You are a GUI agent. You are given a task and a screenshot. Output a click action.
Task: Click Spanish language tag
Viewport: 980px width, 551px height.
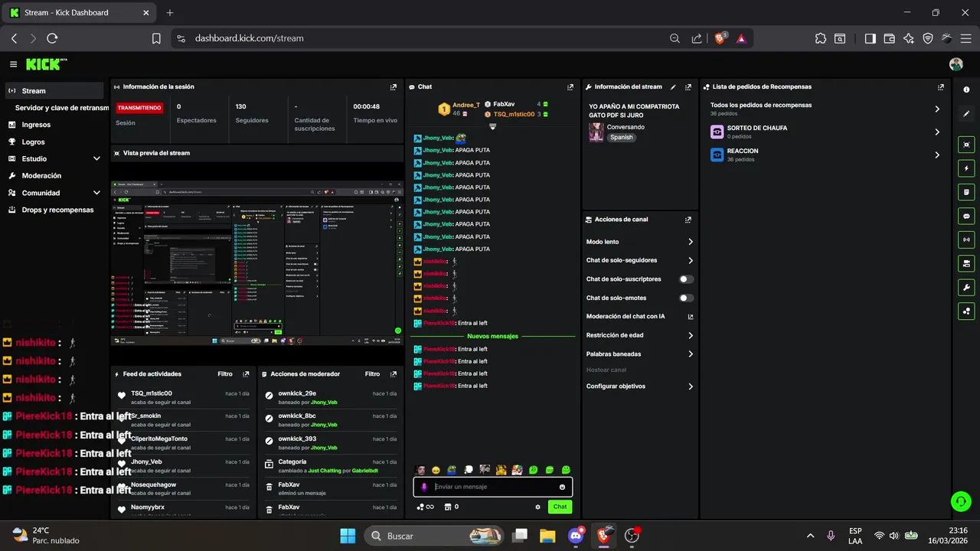(621, 138)
